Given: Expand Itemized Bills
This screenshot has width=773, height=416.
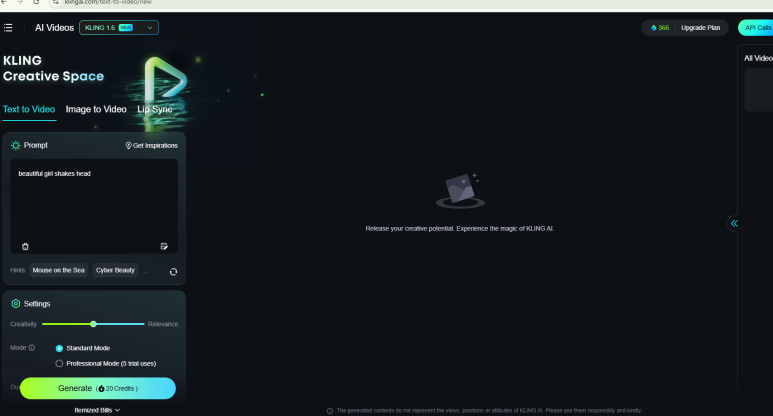Looking at the screenshot, I should 97,410.
